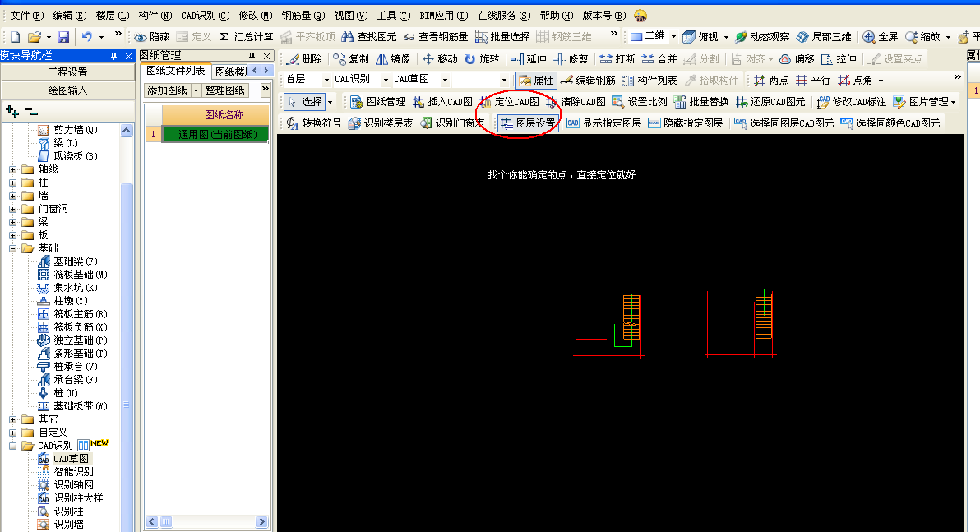Click 批量选择 tool
This screenshot has width=980, height=532.
pyautogui.click(x=502, y=37)
